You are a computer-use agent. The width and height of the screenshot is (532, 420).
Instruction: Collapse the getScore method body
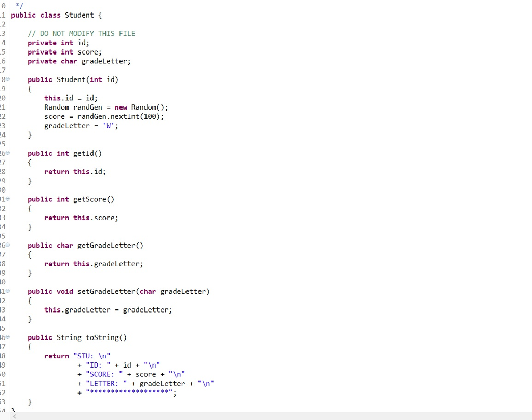click(x=7, y=199)
